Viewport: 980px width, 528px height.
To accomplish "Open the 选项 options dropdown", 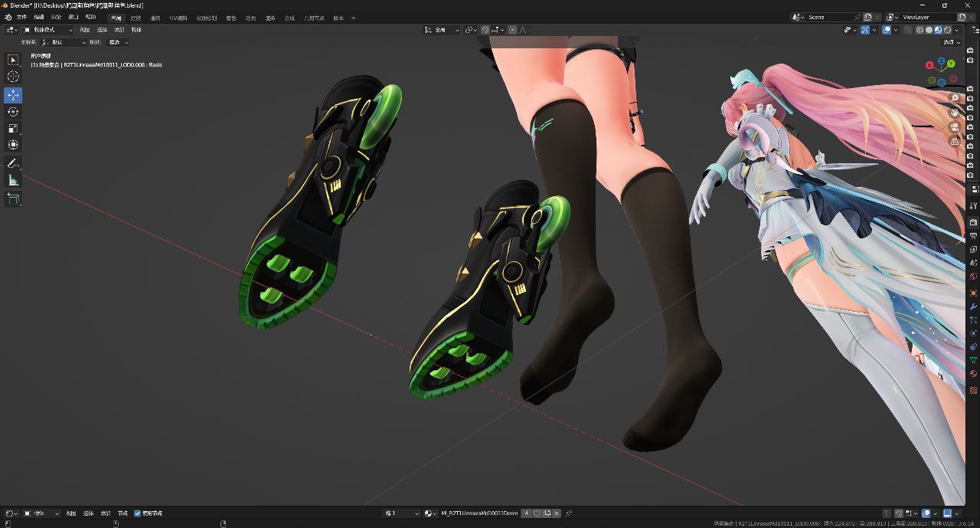I will click(x=952, y=42).
